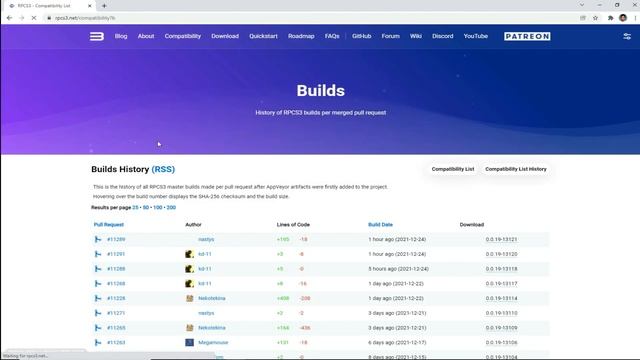640x360 pixels.
Task: Click merge icon in build 0.0.19-13120 row
Action: (x=98, y=254)
